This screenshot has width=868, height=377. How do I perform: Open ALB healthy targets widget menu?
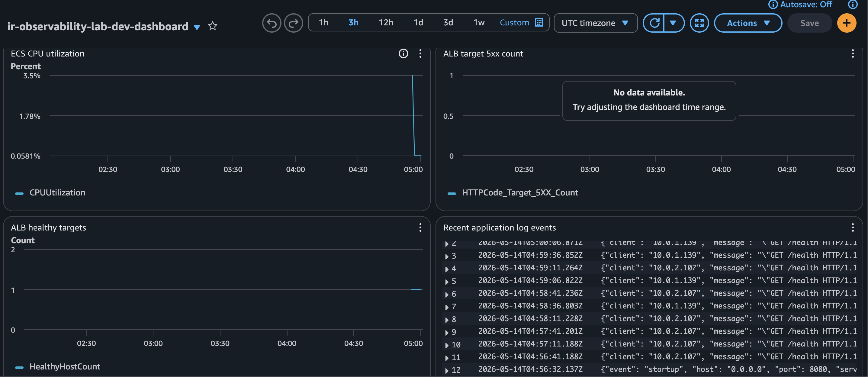point(420,227)
